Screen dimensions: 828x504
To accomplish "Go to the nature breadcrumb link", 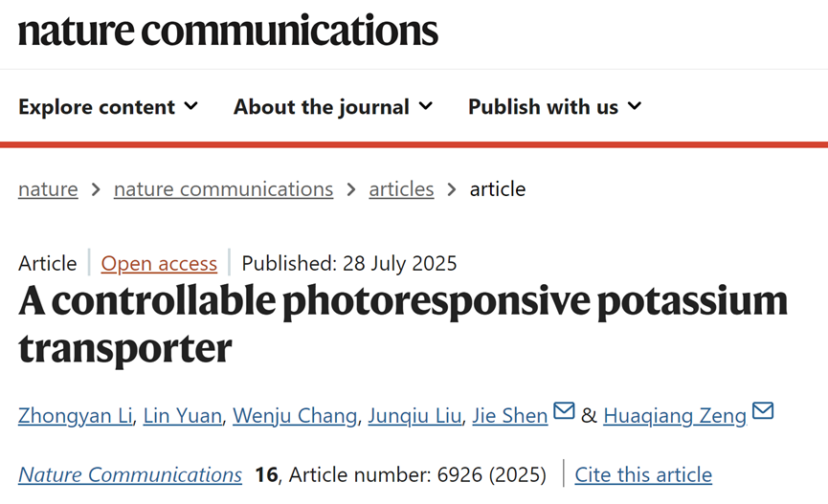I will [48, 189].
